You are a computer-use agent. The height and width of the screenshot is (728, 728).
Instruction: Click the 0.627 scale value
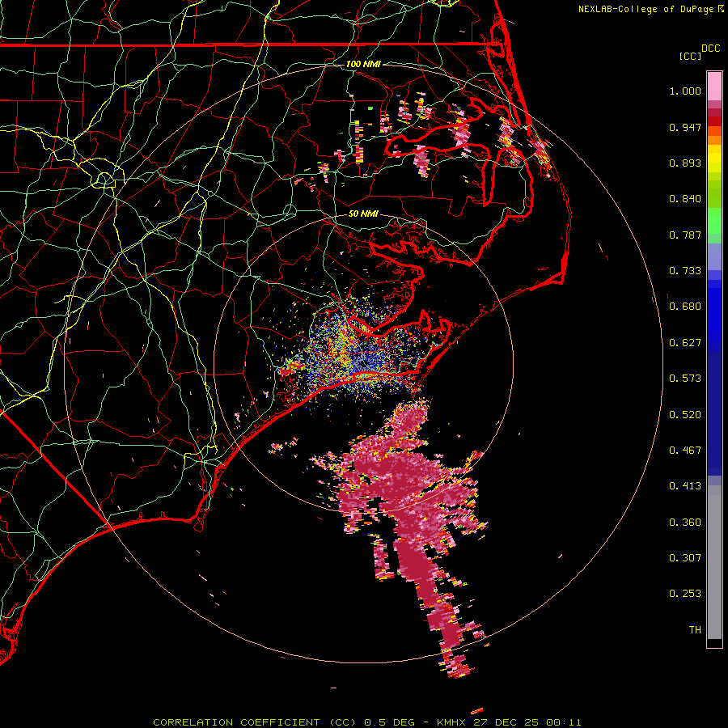pyautogui.click(x=685, y=343)
